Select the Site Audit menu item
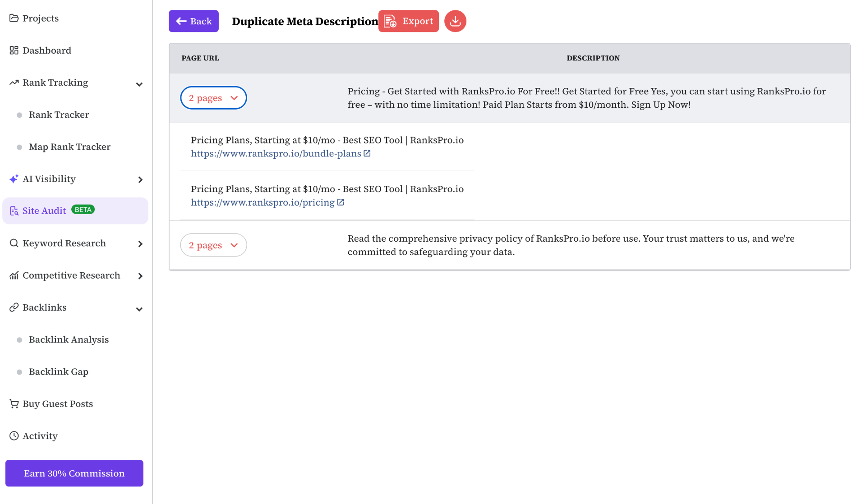 pyautogui.click(x=75, y=211)
